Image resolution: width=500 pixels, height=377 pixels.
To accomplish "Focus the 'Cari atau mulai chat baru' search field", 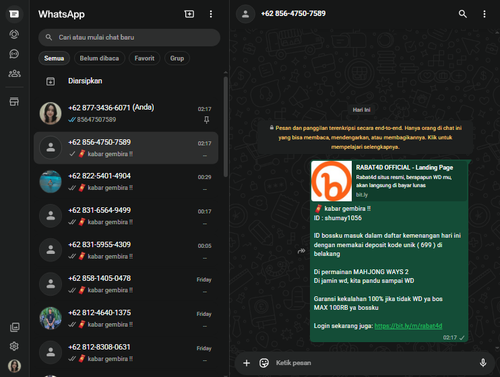I will 129,37.
